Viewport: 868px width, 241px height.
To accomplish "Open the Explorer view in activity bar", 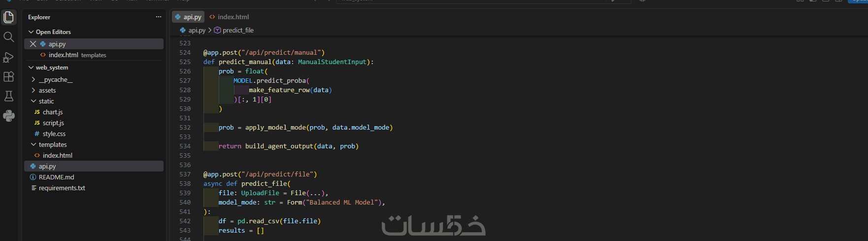I will click(9, 17).
